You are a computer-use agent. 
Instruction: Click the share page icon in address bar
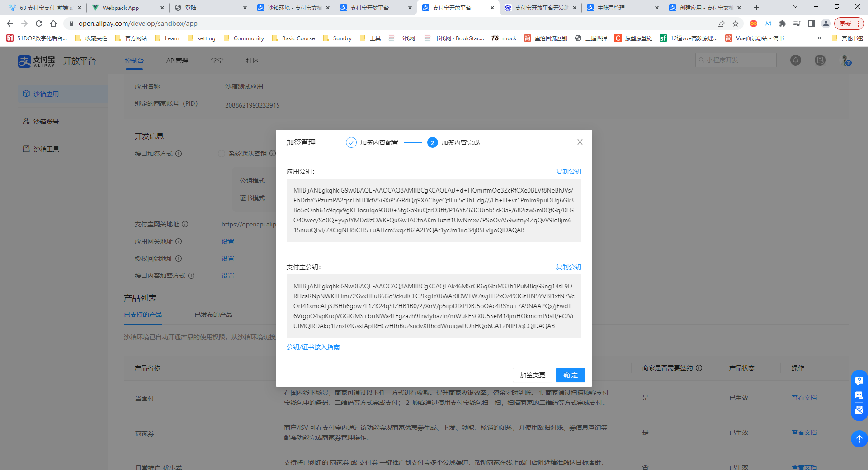(721, 23)
